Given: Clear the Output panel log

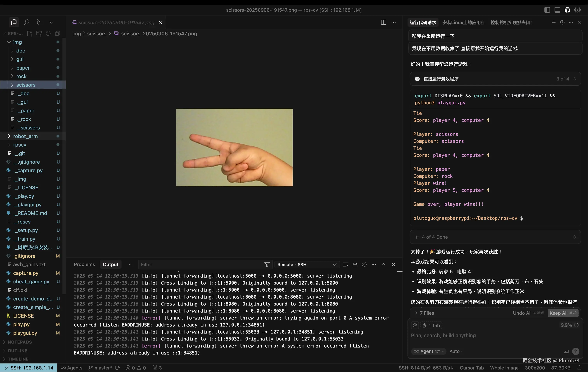Looking at the screenshot, I should pos(346,265).
